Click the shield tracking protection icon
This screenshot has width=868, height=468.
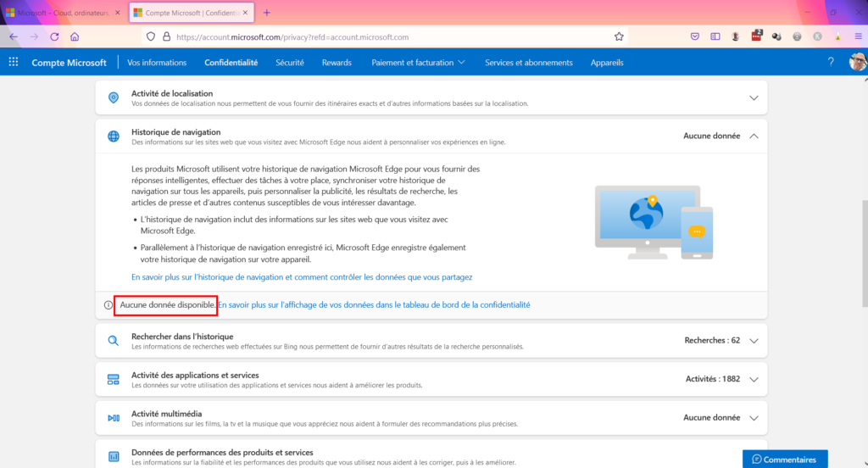151,36
